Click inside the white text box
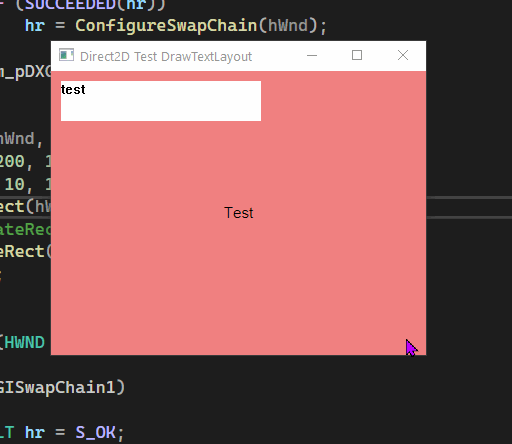 [x=161, y=101]
